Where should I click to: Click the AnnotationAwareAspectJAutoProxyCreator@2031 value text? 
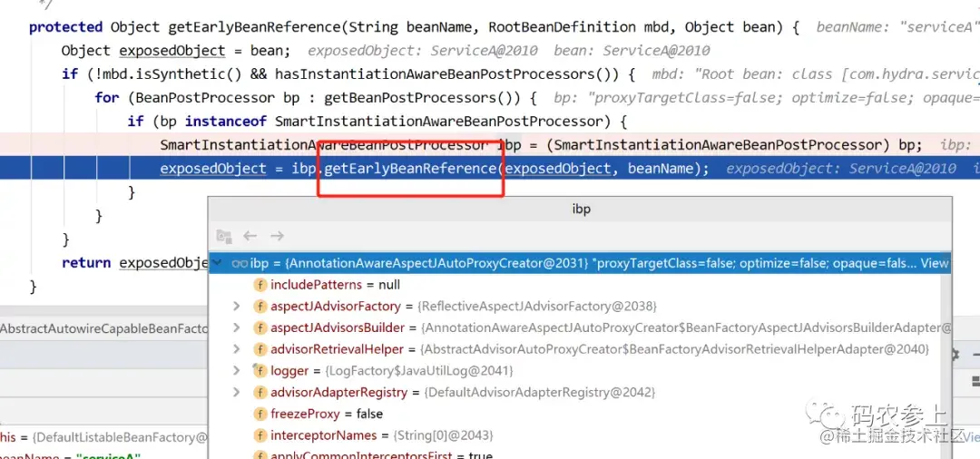[x=436, y=264]
